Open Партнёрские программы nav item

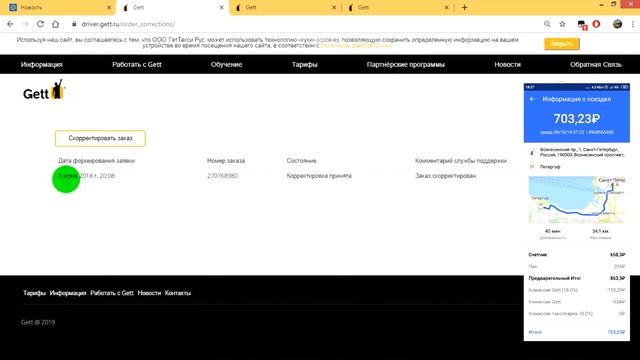pos(406,64)
